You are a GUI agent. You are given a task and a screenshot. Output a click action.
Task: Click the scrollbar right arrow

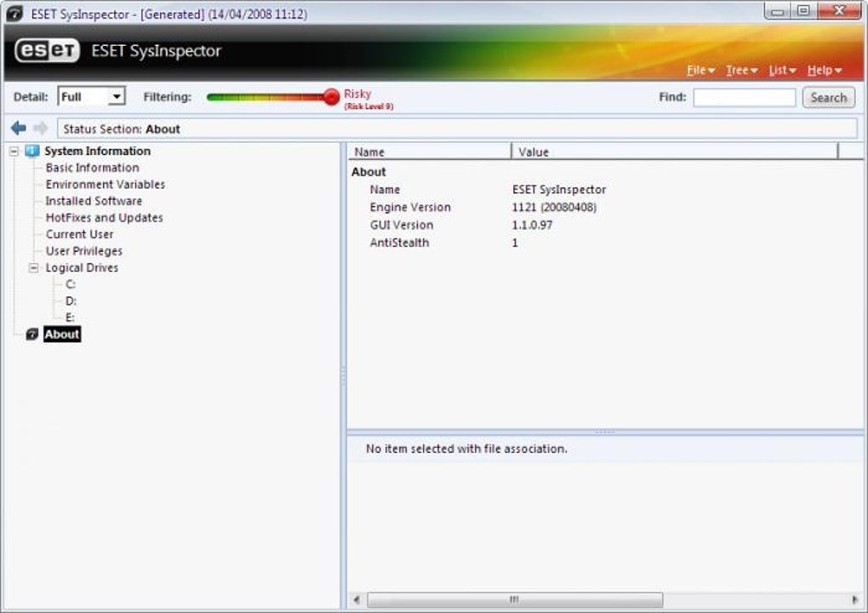click(854, 599)
